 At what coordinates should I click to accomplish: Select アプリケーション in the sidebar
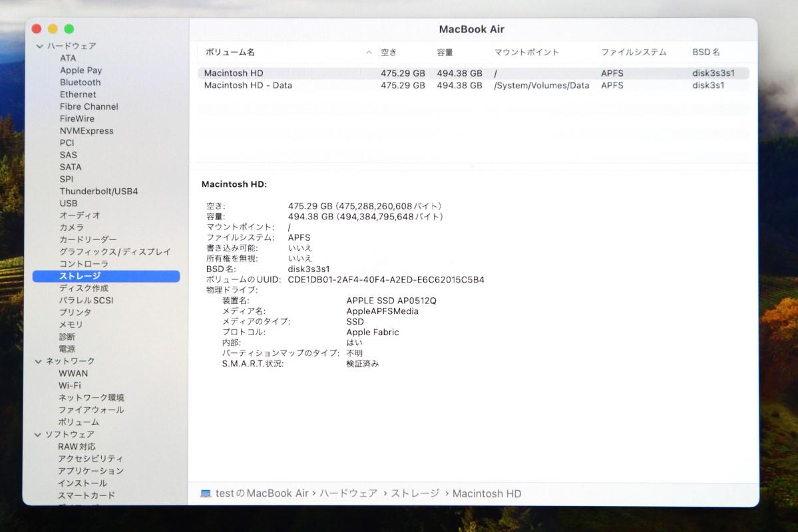pos(91,471)
